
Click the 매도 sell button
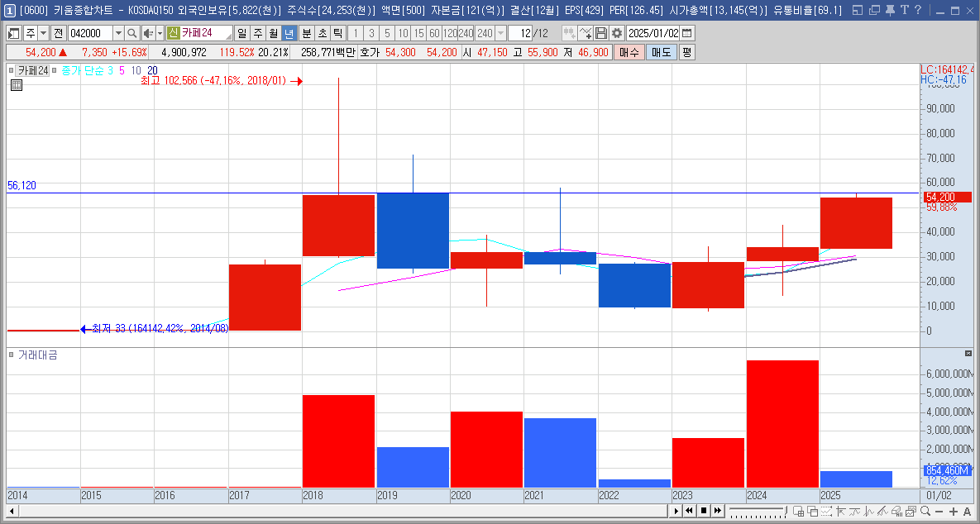tap(662, 52)
